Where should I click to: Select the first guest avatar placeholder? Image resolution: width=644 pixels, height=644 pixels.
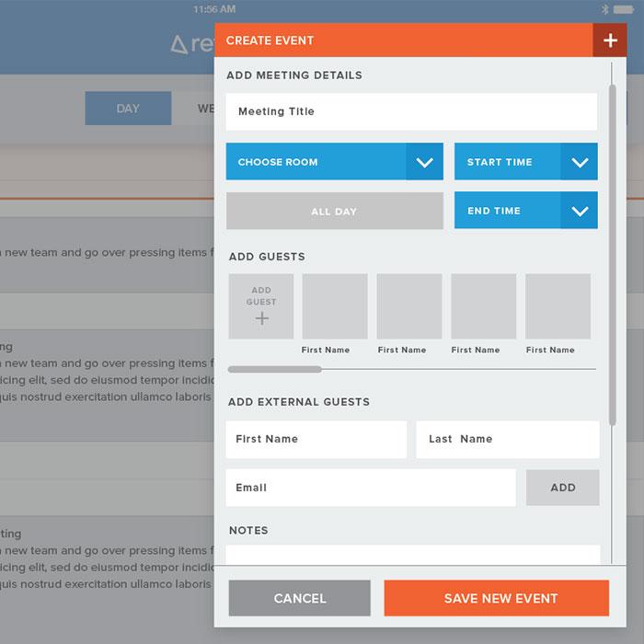(335, 306)
